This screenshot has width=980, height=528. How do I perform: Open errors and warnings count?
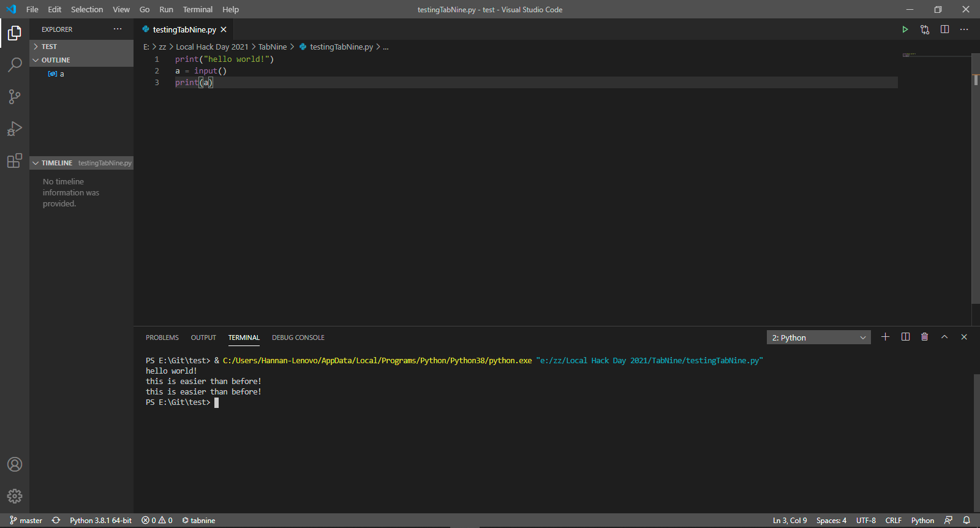point(157,521)
